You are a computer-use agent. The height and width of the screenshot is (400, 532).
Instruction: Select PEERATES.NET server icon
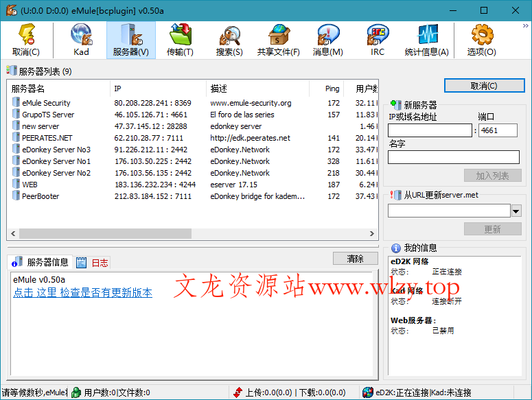[x=16, y=137]
